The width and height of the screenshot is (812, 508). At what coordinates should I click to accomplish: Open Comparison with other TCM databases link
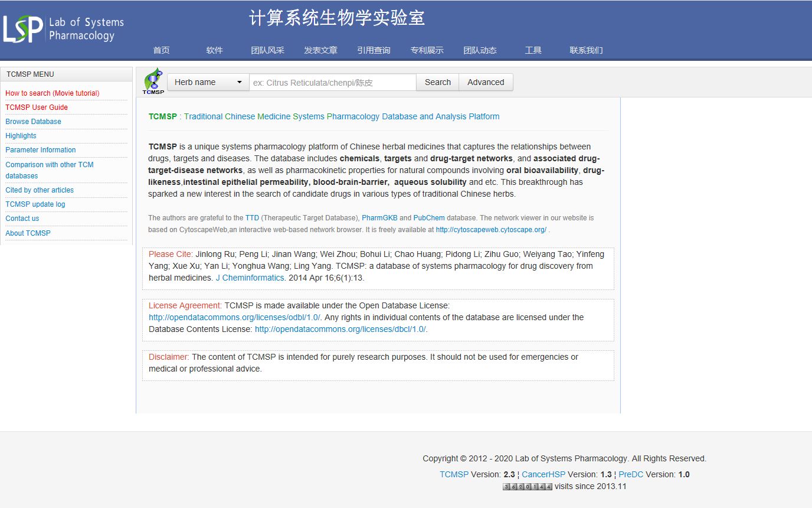tap(50, 170)
